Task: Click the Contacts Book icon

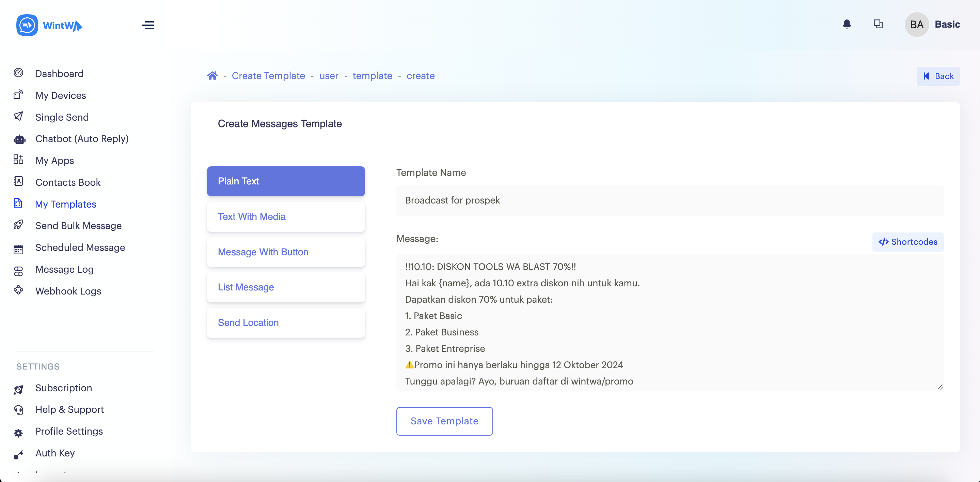Action: coord(18,181)
